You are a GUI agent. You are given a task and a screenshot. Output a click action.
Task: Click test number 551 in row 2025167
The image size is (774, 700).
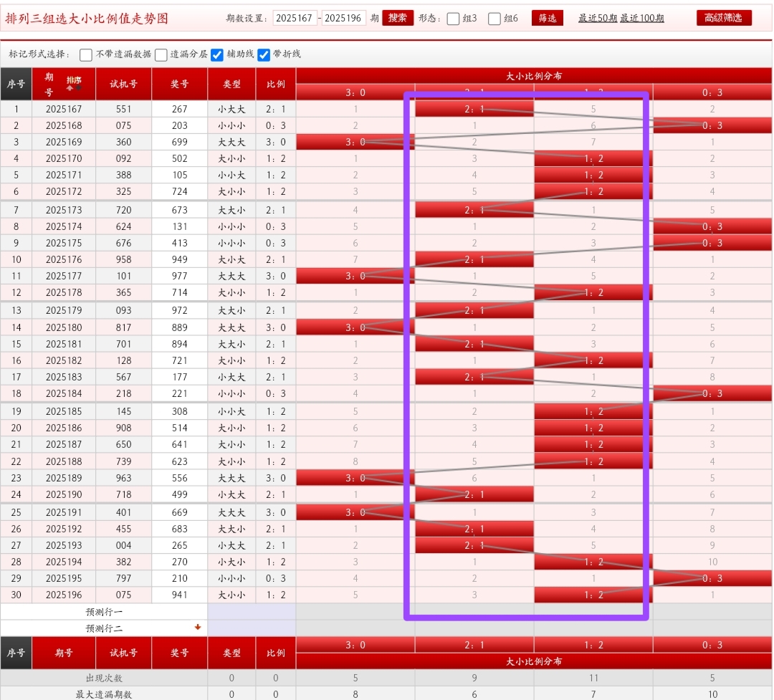(123, 109)
